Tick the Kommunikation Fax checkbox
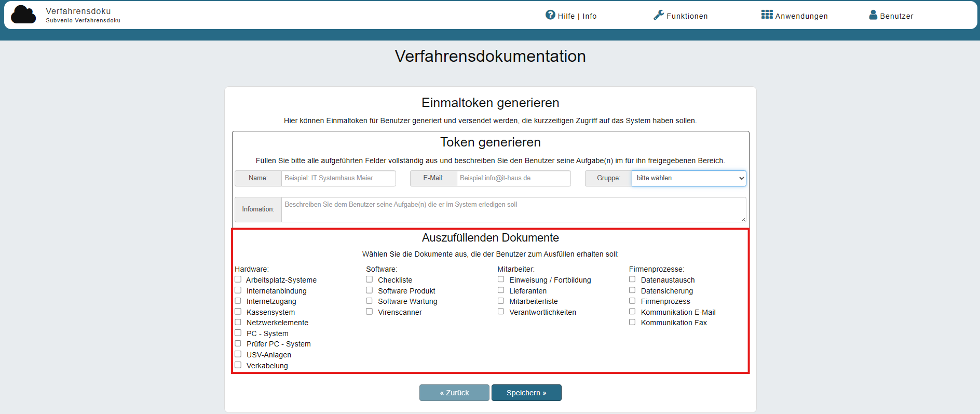Image resolution: width=980 pixels, height=414 pixels. click(632, 322)
